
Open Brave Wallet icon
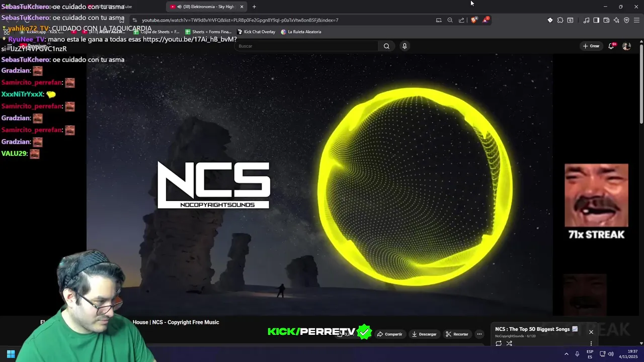606,20
